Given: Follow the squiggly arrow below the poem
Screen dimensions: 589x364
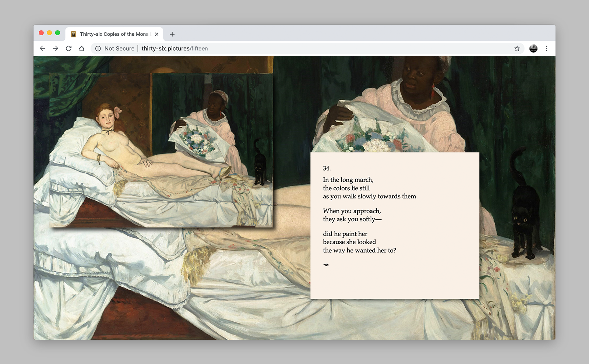Looking at the screenshot, I should (x=326, y=265).
